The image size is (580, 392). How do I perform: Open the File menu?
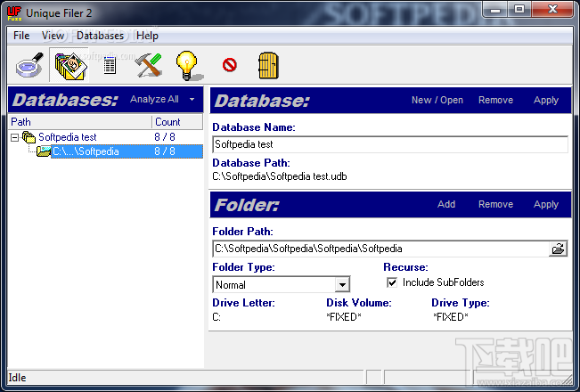(x=21, y=36)
